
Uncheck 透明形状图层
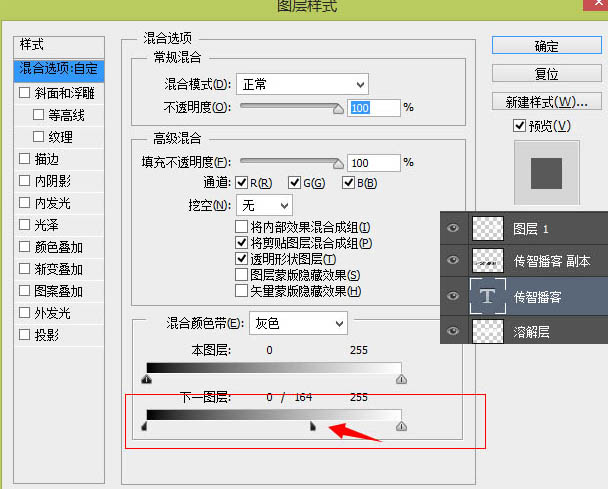(242, 259)
